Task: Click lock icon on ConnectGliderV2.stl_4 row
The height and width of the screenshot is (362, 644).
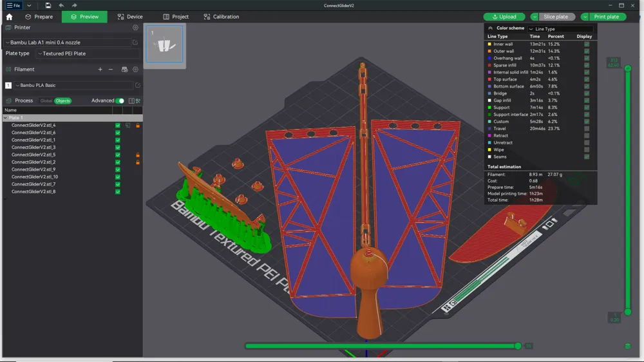Action: pyautogui.click(x=138, y=126)
